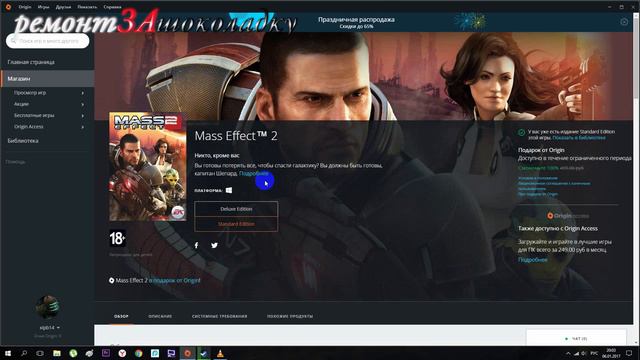Open the Origin menu

pyautogui.click(x=25, y=7)
